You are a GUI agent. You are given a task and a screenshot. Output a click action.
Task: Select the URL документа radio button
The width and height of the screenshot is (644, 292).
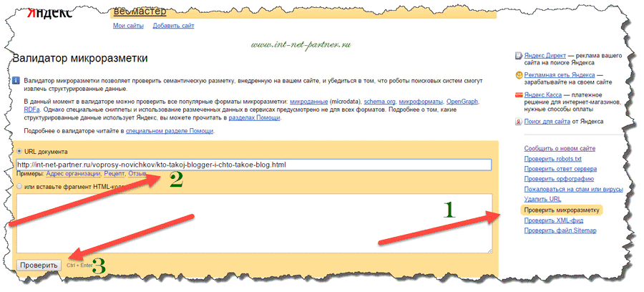(x=19, y=152)
